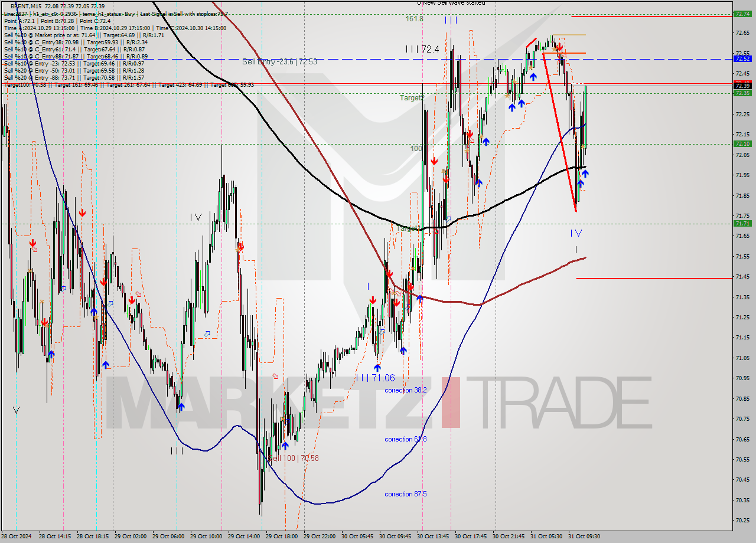The image size is (756, 543).
Task: Click the green 72.74 price tag
Action: tap(742, 14)
